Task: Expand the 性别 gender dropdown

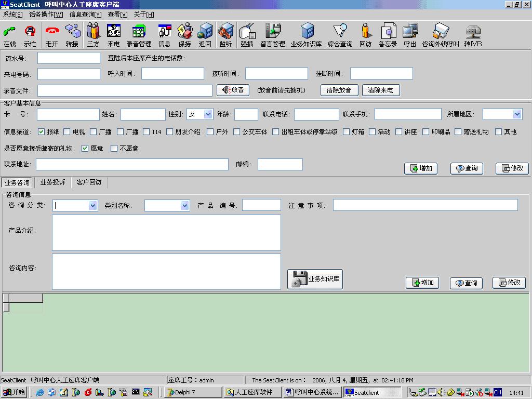Action: point(208,114)
